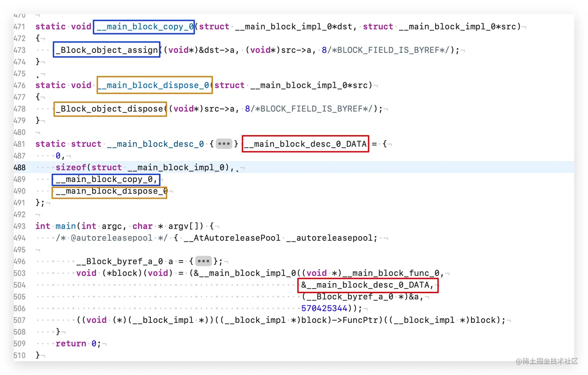Click line number 493 in gutter
Screen dimensions: 588x375
[x=19, y=226]
